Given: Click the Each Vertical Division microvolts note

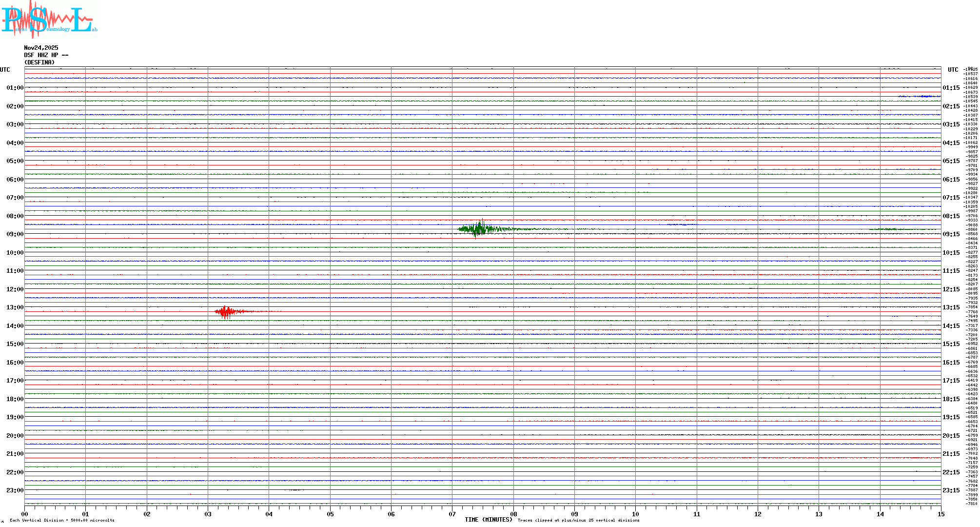Looking at the screenshot, I should [x=62, y=520].
